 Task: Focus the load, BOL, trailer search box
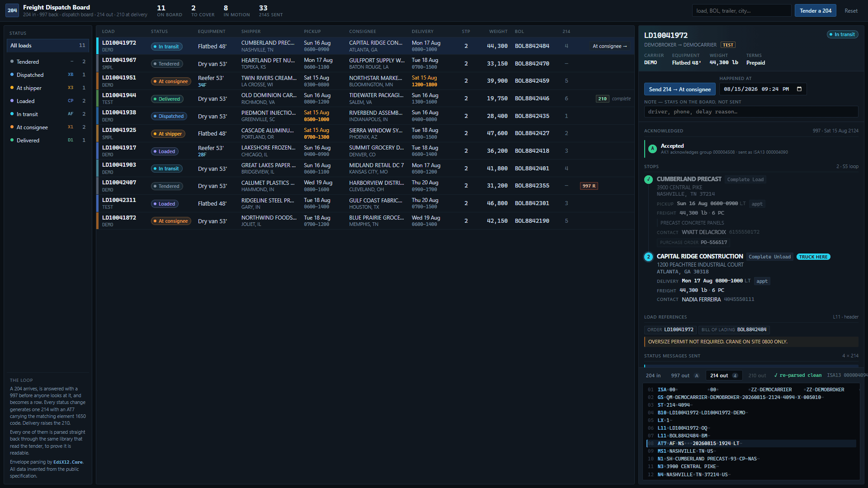click(741, 10)
